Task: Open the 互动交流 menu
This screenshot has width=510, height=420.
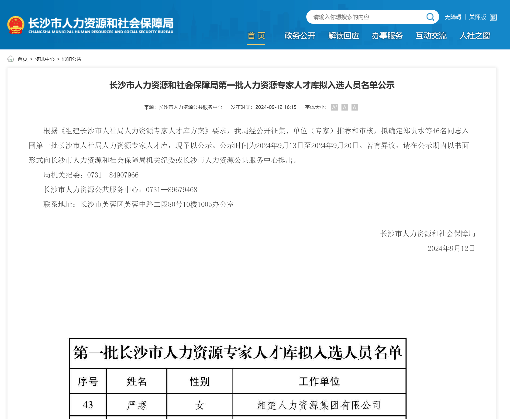Action: [431, 36]
